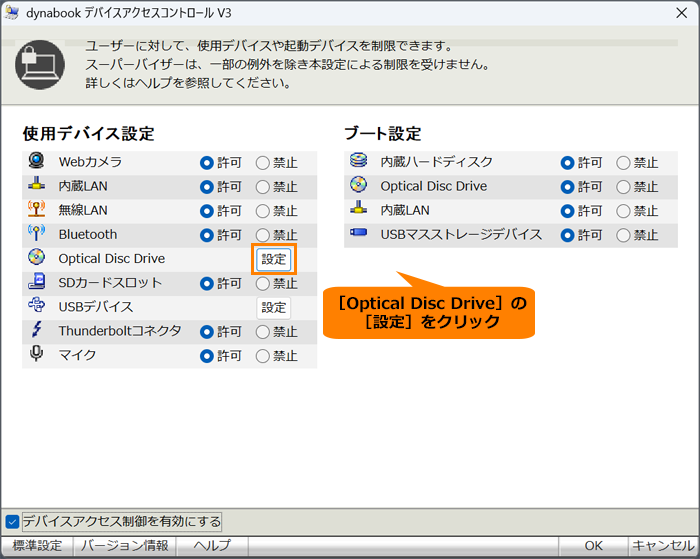
Task: Click the 内蔵LAN icon in ブート設定
Action: (358, 208)
